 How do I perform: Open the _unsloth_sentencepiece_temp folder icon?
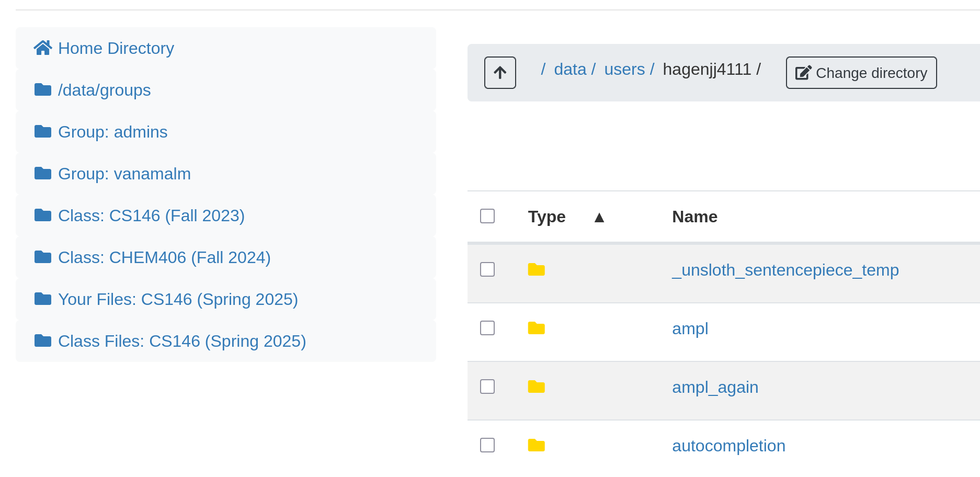pos(536,269)
